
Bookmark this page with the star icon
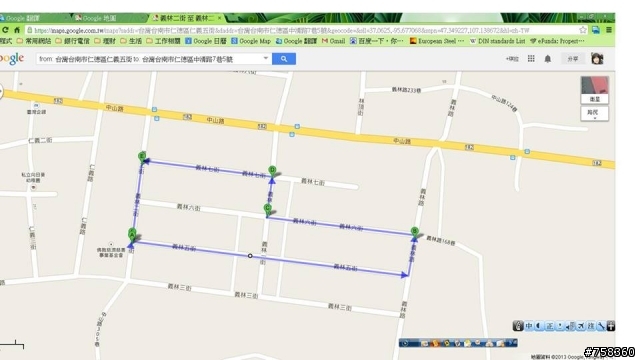click(x=583, y=30)
